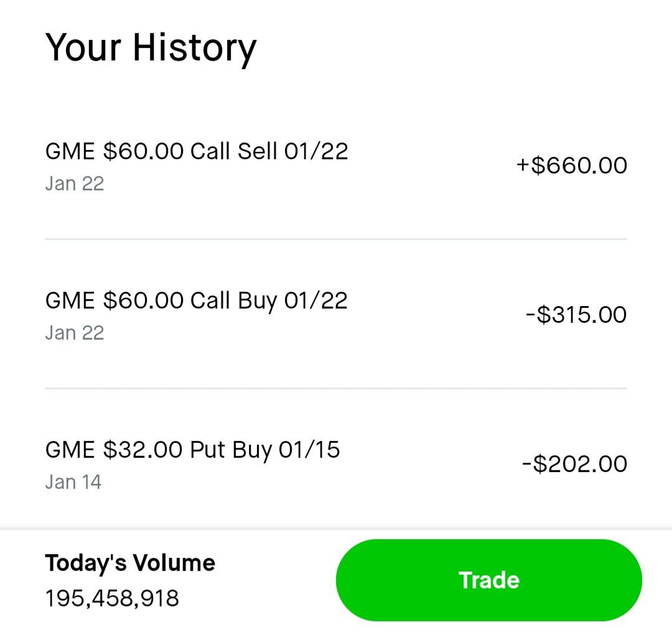Viewport: 672px width, 637px height.
Task: Click the Jan 22 date under the Call Sell
Action: pos(74,183)
